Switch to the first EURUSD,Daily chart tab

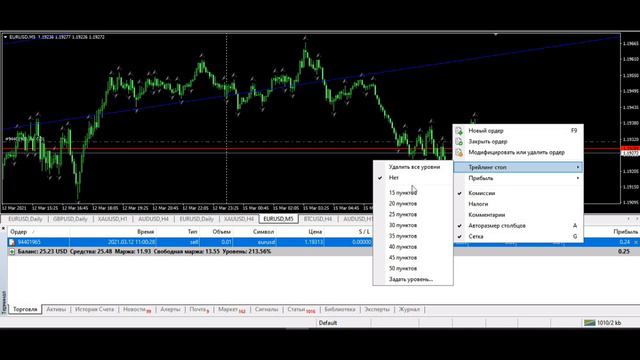[x=25, y=219]
